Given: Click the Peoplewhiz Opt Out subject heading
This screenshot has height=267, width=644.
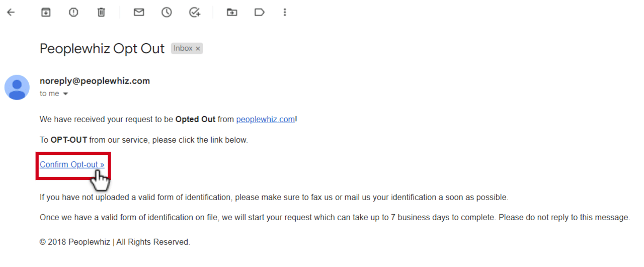Looking at the screenshot, I should 102,49.
